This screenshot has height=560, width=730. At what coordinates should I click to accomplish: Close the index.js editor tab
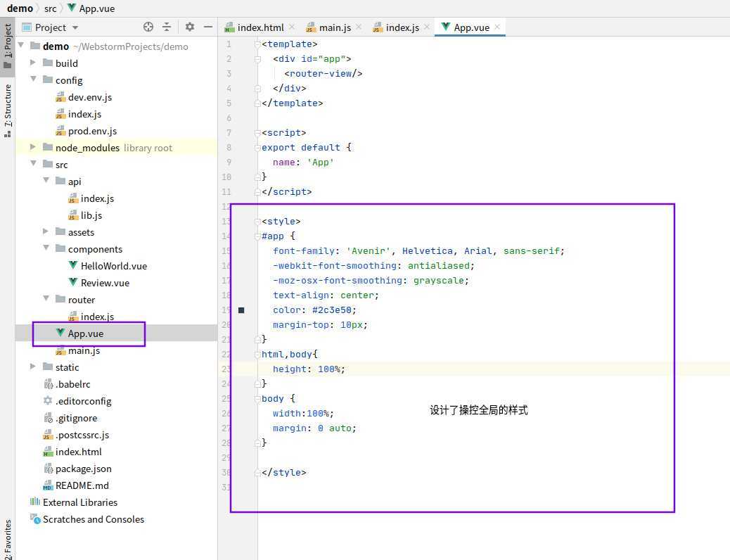pos(426,27)
